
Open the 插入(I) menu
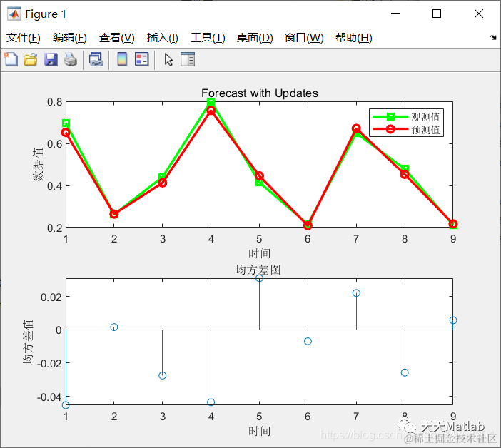162,38
